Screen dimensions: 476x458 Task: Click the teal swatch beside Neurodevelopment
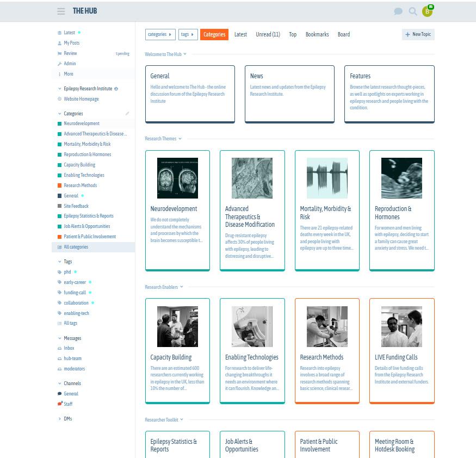pyautogui.click(x=59, y=123)
